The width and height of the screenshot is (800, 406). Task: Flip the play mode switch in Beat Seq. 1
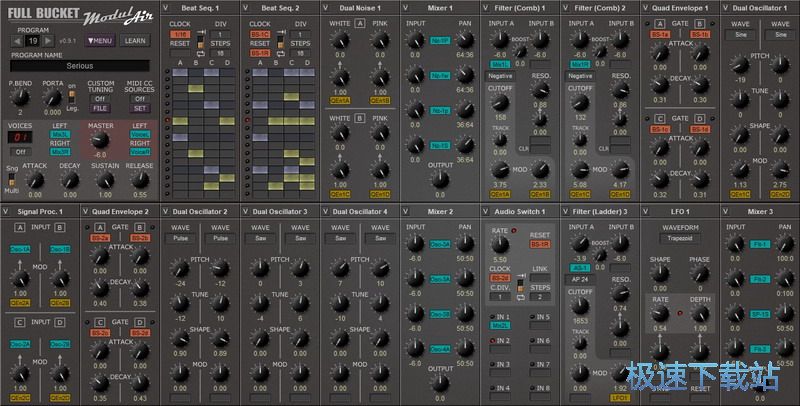201,40
